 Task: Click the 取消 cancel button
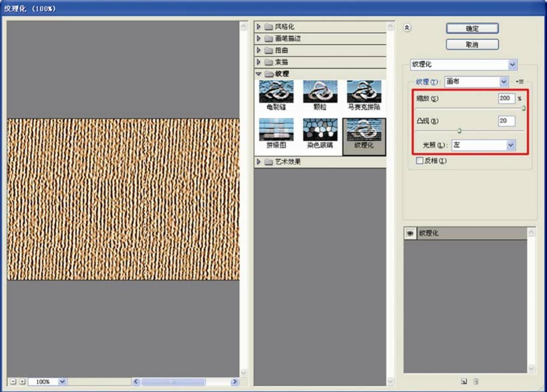click(x=472, y=44)
